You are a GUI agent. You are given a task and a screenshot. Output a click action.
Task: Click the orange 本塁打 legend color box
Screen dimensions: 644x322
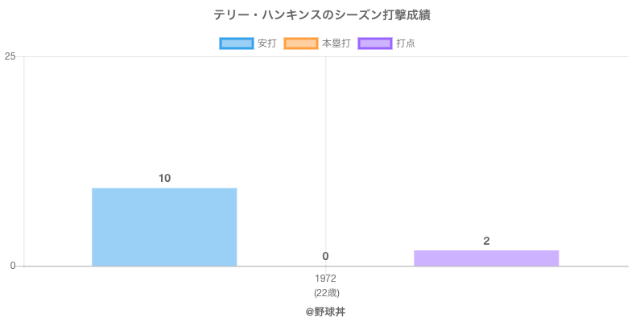point(301,43)
